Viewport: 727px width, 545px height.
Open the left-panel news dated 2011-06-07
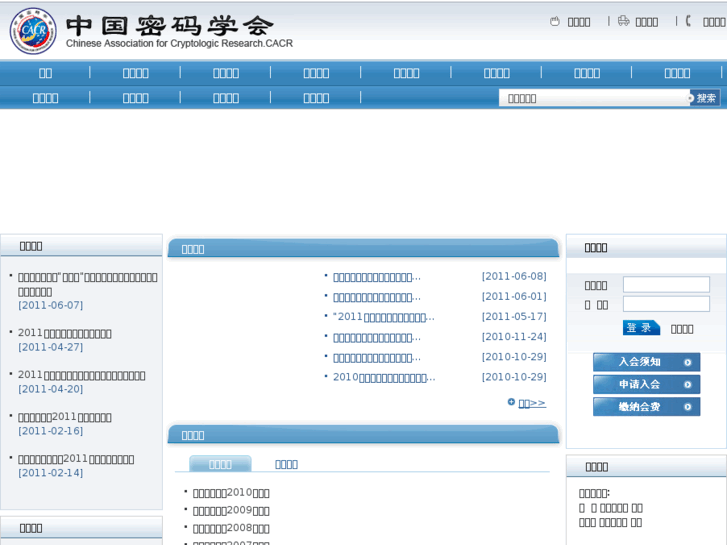[x=88, y=284]
